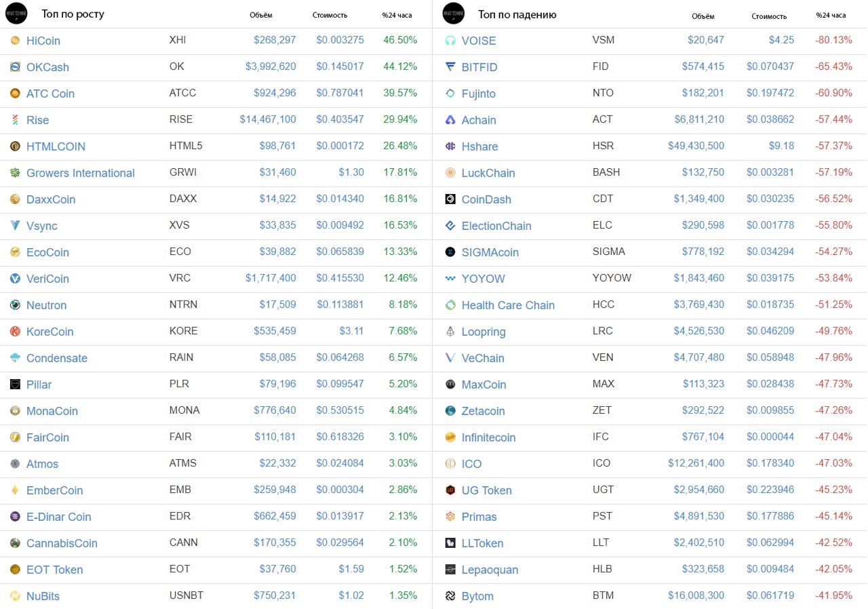Click LLToken change -42.52%

[x=833, y=543]
